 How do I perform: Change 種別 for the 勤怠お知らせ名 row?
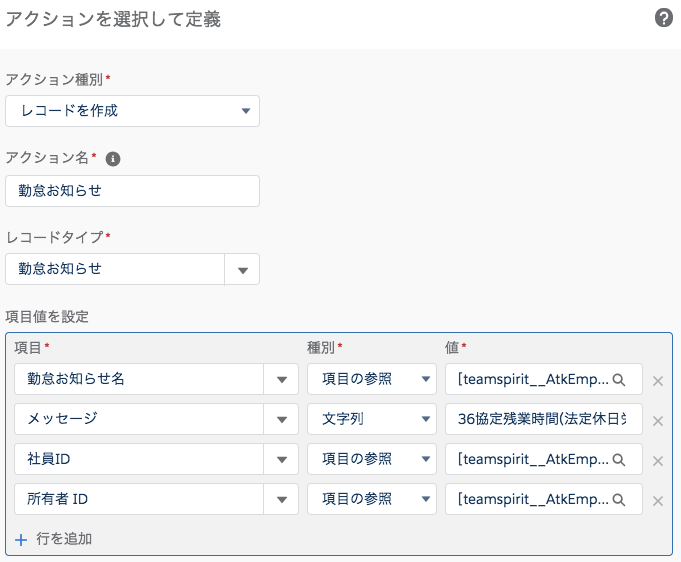pyautogui.click(x=372, y=379)
